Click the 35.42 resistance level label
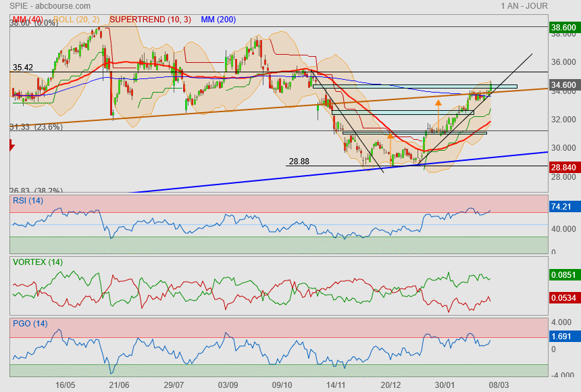The width and height of the screenshot is (581, 392). tap(23, 67)
